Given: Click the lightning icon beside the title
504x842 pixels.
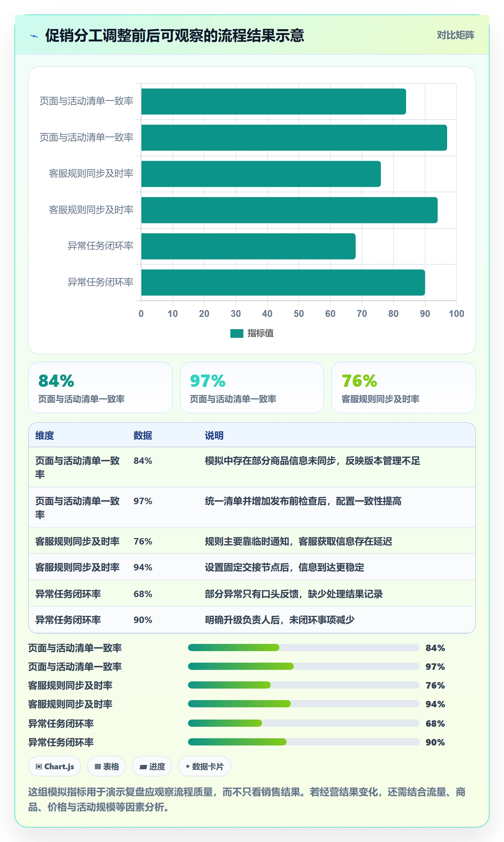Looking at the screenshot, I should [x=34, y=36].
